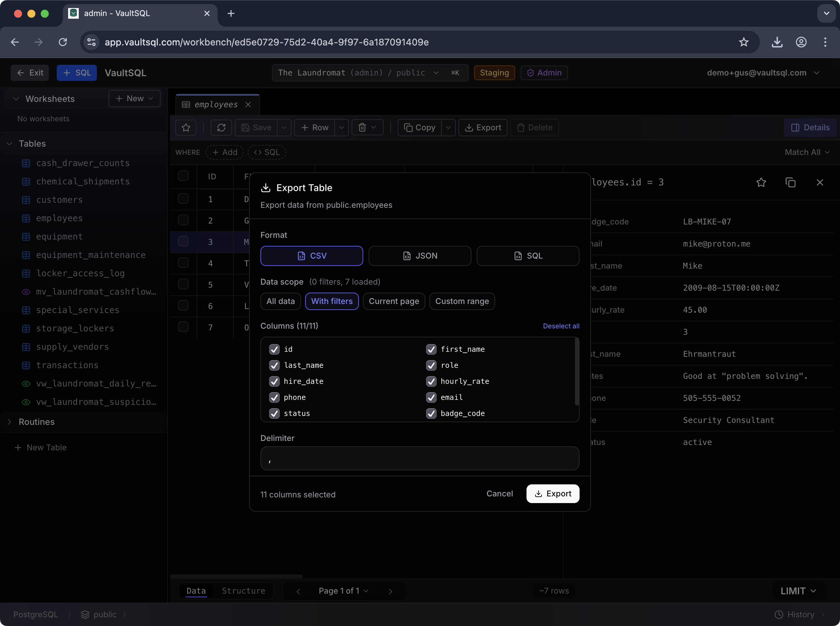Open the LIMIT dropdown
Viewport: 840px width, 626px height.
[798, 591]
